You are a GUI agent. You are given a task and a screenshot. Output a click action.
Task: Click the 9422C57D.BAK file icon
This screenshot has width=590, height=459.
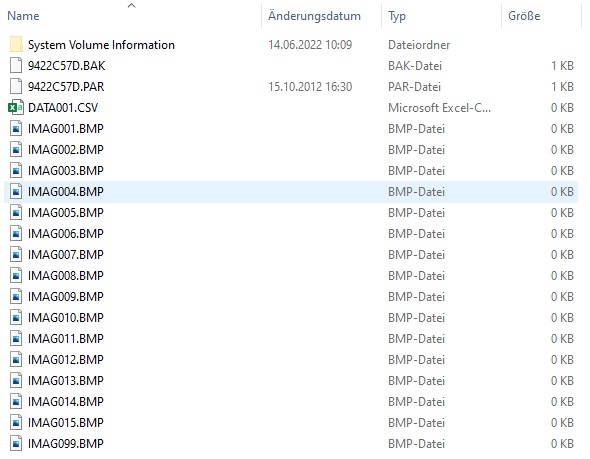(x=16, y=66)
